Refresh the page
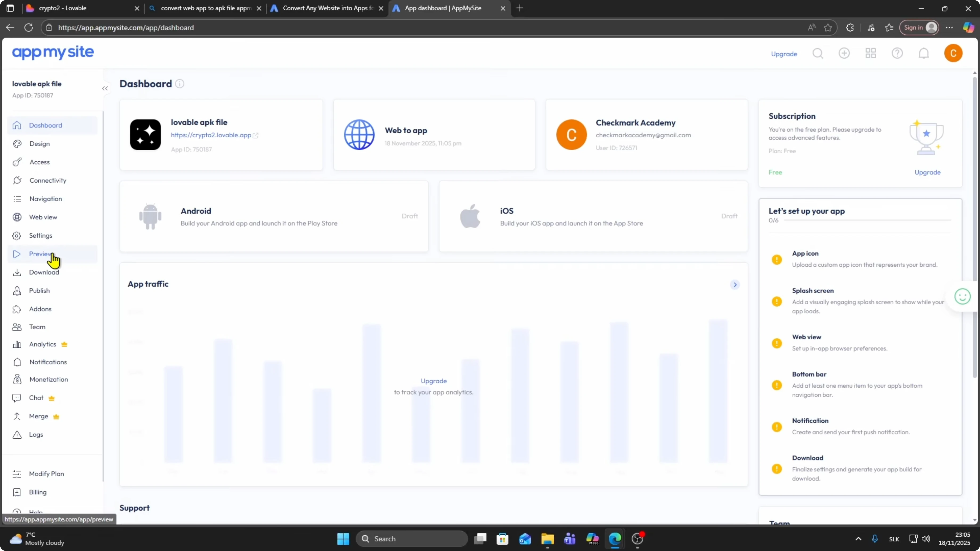This screenshot has height=551, width=980. coord(28,28)
